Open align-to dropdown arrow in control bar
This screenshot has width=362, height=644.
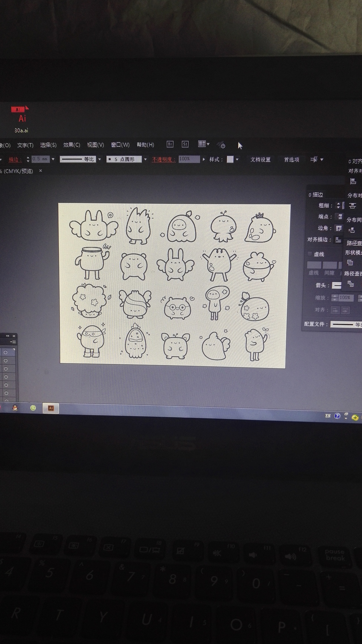point(322,160)
